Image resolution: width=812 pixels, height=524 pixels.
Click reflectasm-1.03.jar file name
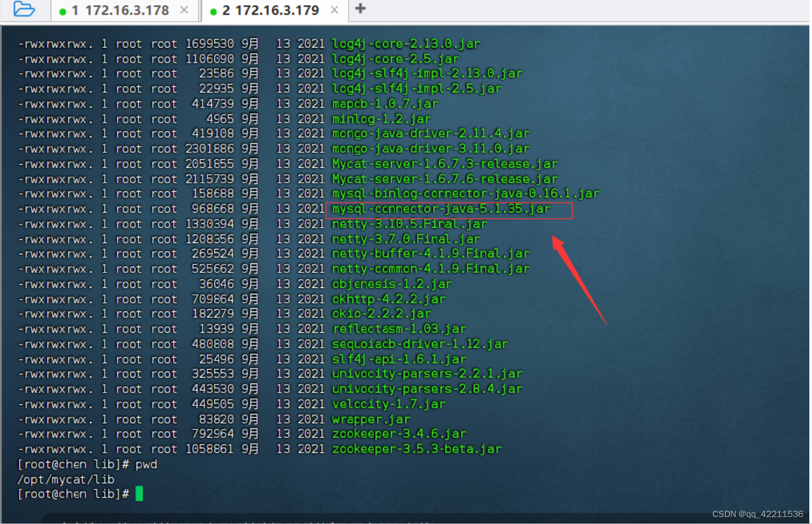pos(399,329)
